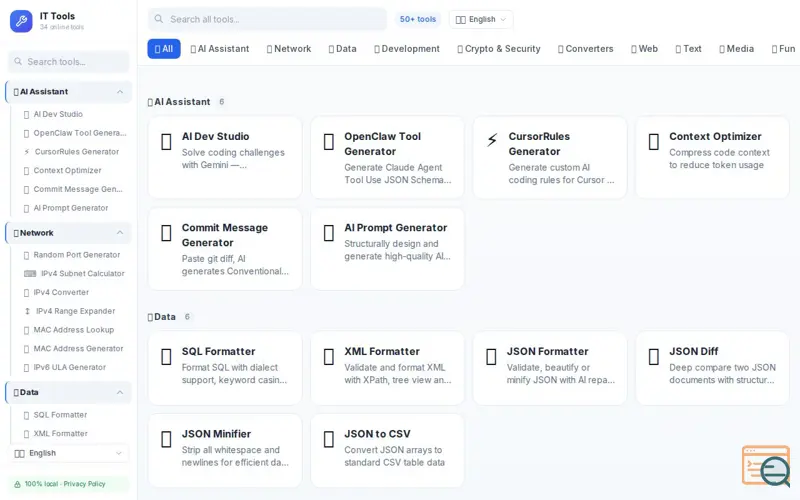Viewport: 800px width, 500px height.
Task: Click the magnifier icon in the main search bar
Action: coord(159,19)
